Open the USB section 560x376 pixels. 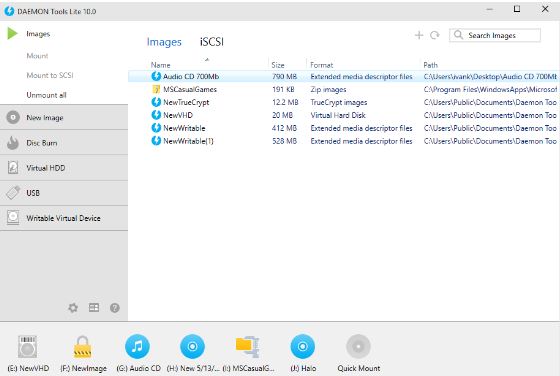pos(64,193)
